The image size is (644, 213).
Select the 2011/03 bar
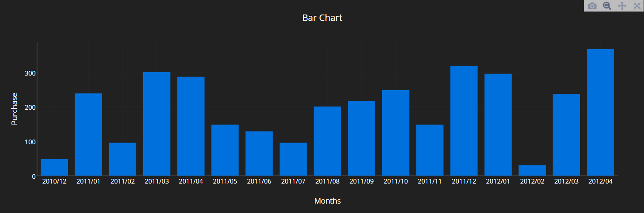[x=157, y=124]
